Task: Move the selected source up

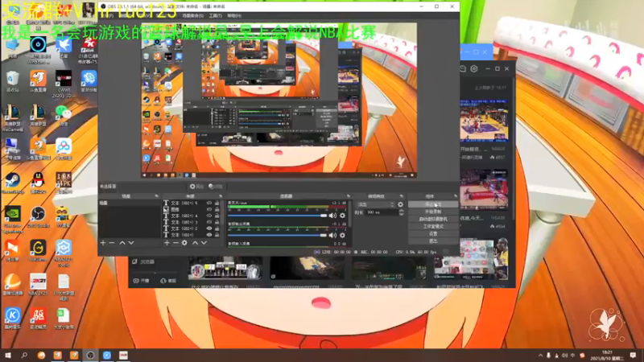Action: (195, 243)
